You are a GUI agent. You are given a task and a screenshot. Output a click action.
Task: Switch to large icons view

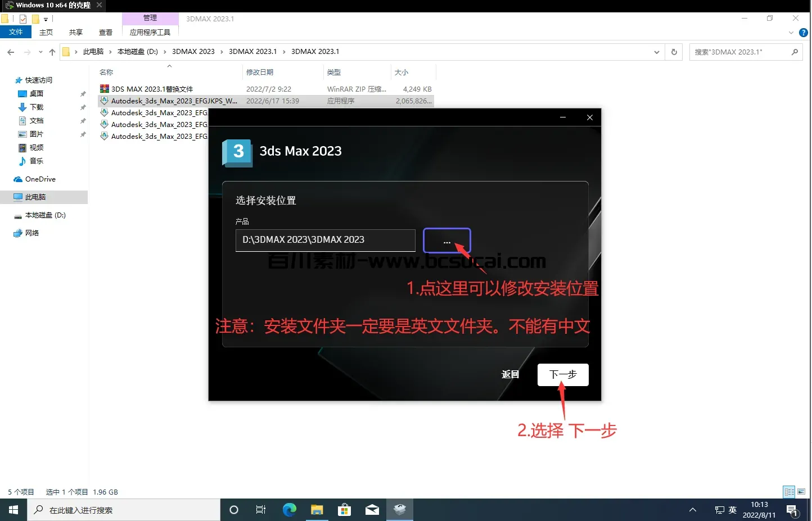pos(801,492)
